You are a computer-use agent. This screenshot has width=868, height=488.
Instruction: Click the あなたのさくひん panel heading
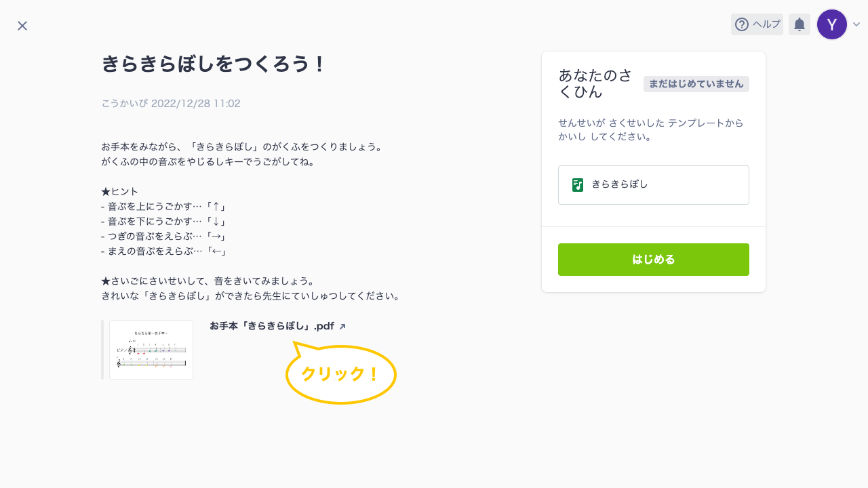[x=587, y=83]
